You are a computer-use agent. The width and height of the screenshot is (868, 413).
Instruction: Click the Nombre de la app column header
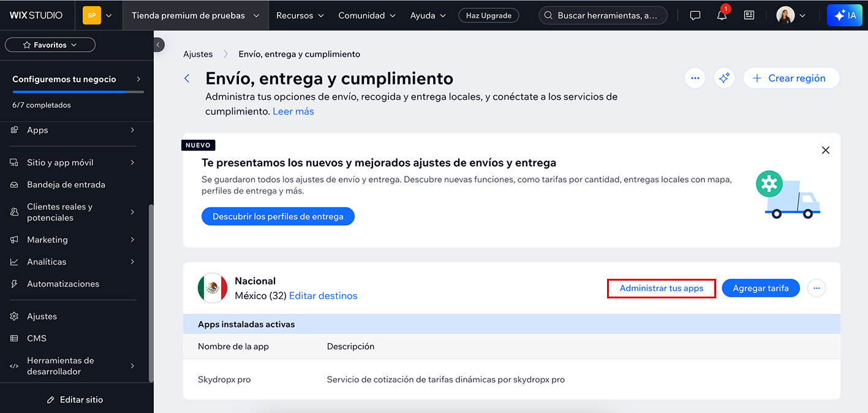(233, 346)
